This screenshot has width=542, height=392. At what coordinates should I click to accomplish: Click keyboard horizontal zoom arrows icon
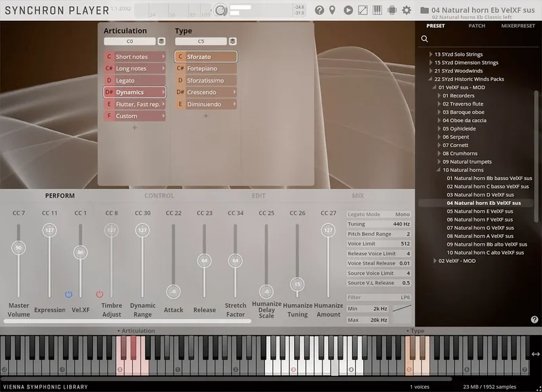click(535, 354)
